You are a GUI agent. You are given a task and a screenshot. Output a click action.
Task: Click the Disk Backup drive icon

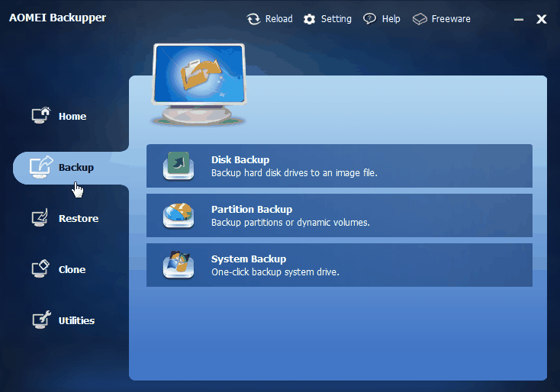point(179,165)
